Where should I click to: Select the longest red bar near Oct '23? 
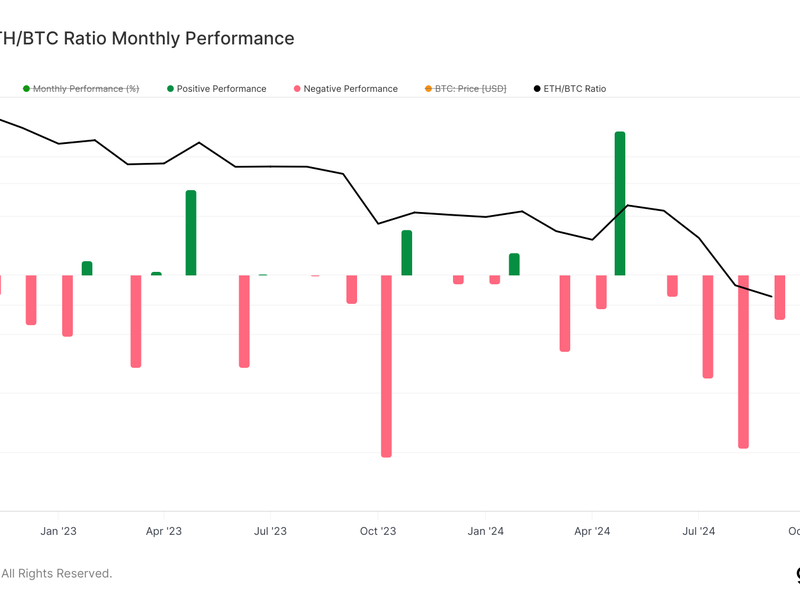coord(386,365)
